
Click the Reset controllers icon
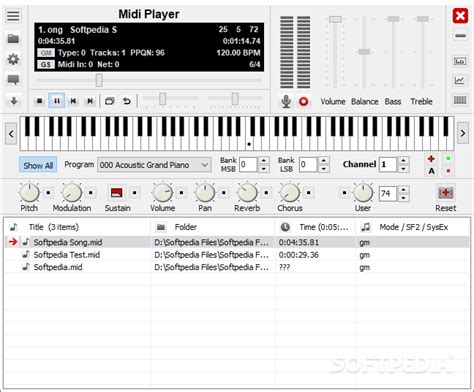[x=446, y=193]
